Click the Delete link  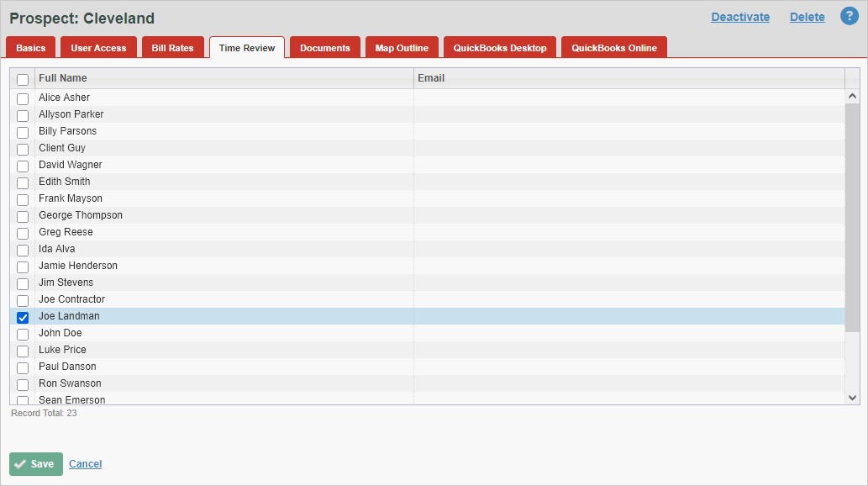coord(806,17)
